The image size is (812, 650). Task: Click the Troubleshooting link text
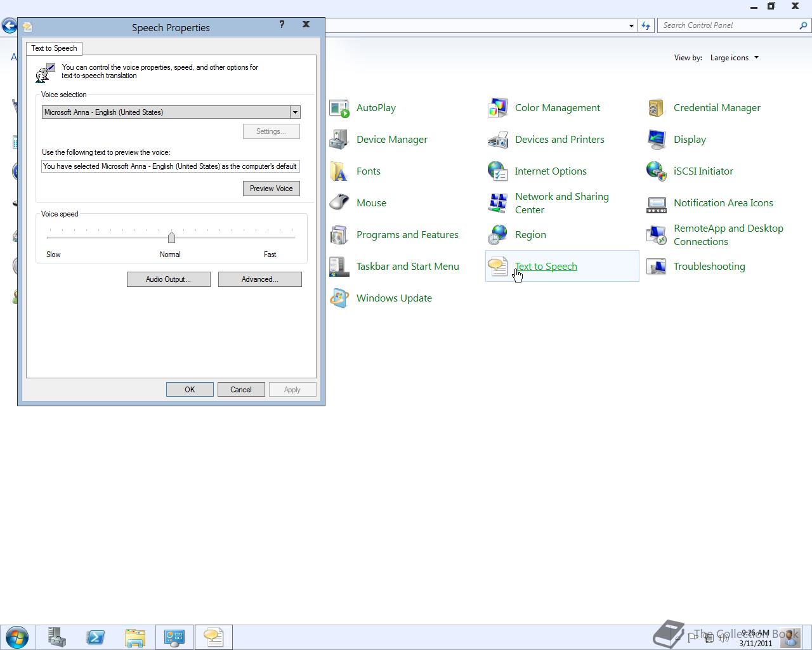pyautogui.click(x=709, y=267)
